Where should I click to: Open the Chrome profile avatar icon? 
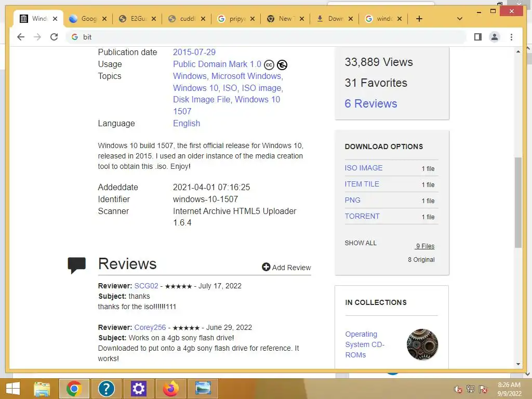point(495,37)
